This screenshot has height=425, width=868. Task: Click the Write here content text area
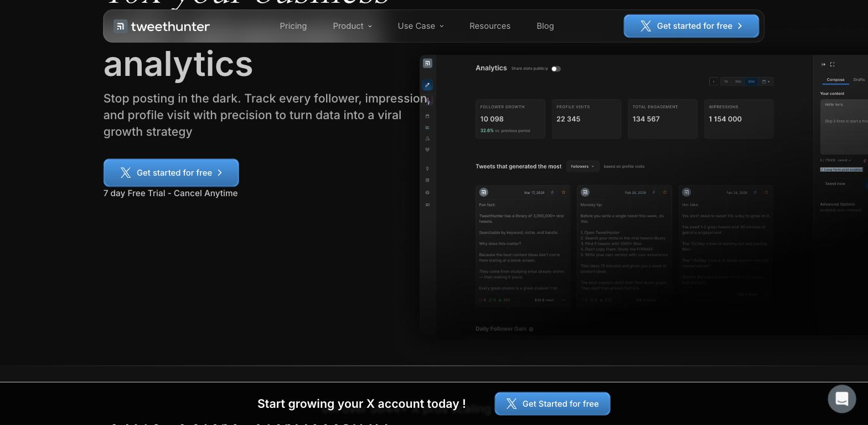click(844, 127)
